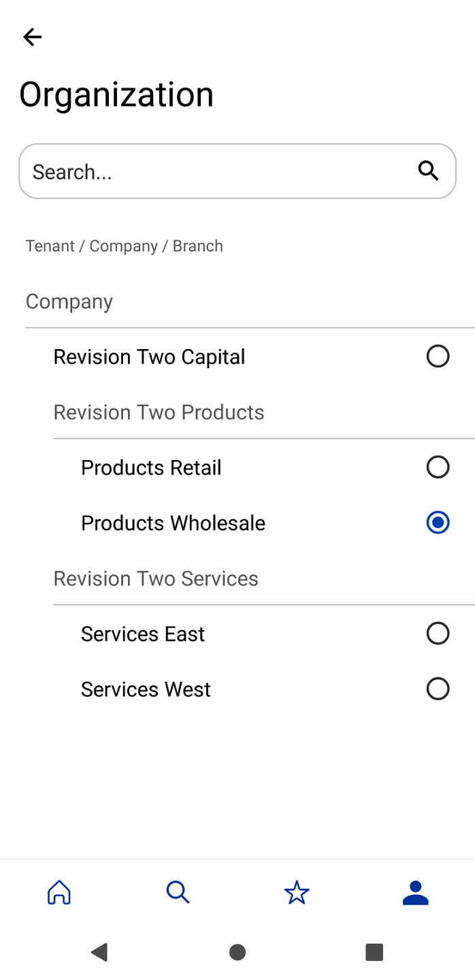
Task: Open the Profile person tab
Action: 415,892
